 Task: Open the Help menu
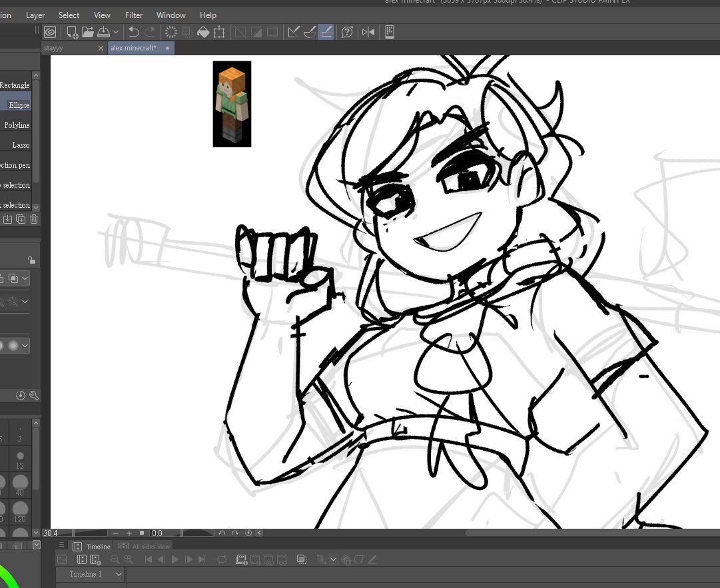[x=208, y=15]
